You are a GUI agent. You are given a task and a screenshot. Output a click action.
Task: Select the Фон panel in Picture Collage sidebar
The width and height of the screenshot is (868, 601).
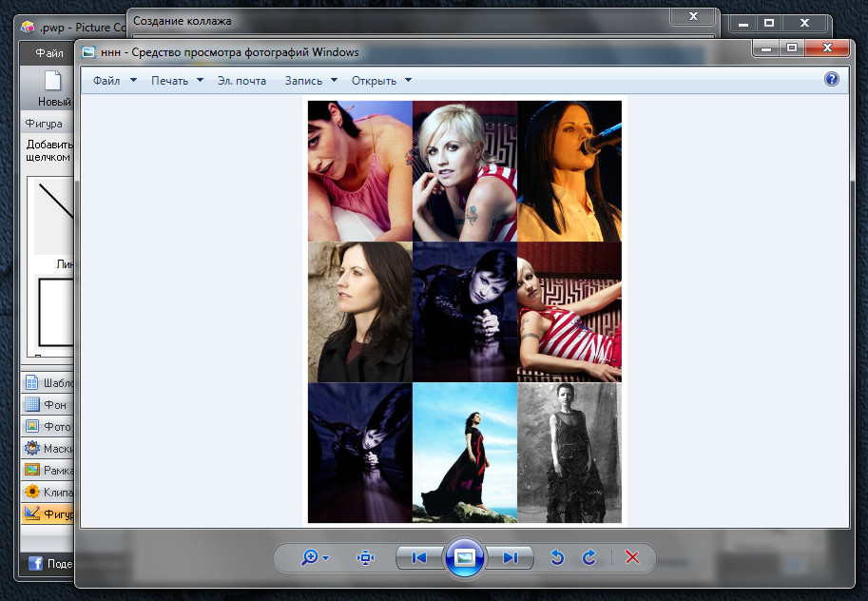(x=46, y=405)
